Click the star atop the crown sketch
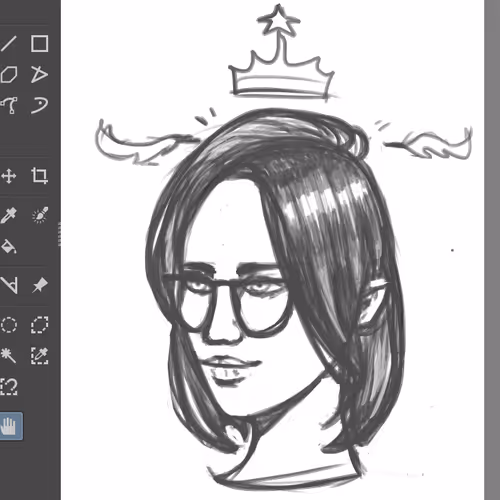Image resolution: width=500 pixels, height=500 pixels. click(x=279, y=20)
